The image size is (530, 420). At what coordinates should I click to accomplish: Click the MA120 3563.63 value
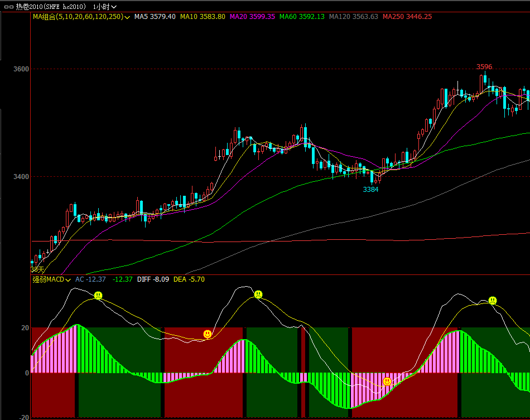(x=354, y=17)
